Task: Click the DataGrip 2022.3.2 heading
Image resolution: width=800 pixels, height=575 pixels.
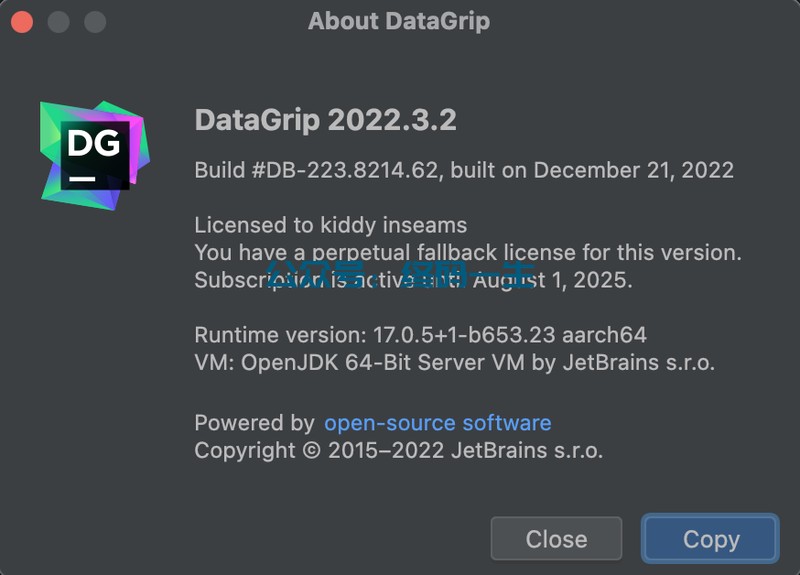Action: (x=325, y=120)
